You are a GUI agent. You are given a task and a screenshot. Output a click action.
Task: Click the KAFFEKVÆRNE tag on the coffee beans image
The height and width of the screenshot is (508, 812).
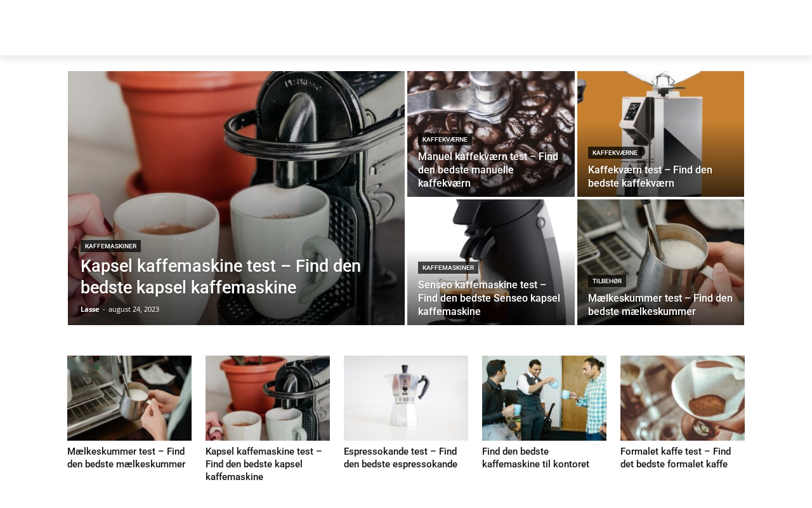[445, 139]
